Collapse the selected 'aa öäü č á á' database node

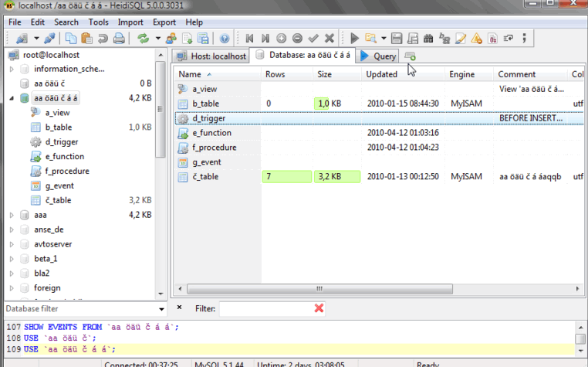coord(12,98)
